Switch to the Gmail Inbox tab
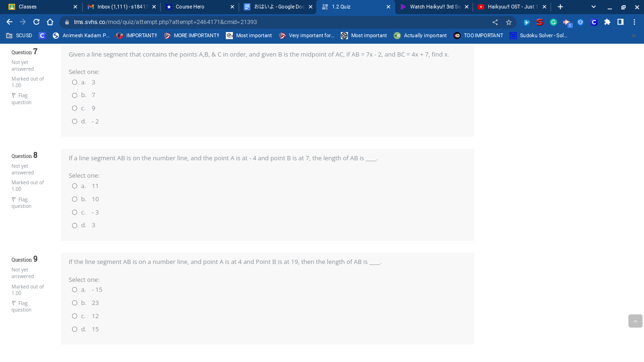The image size is (644, 362). point(122,7)
